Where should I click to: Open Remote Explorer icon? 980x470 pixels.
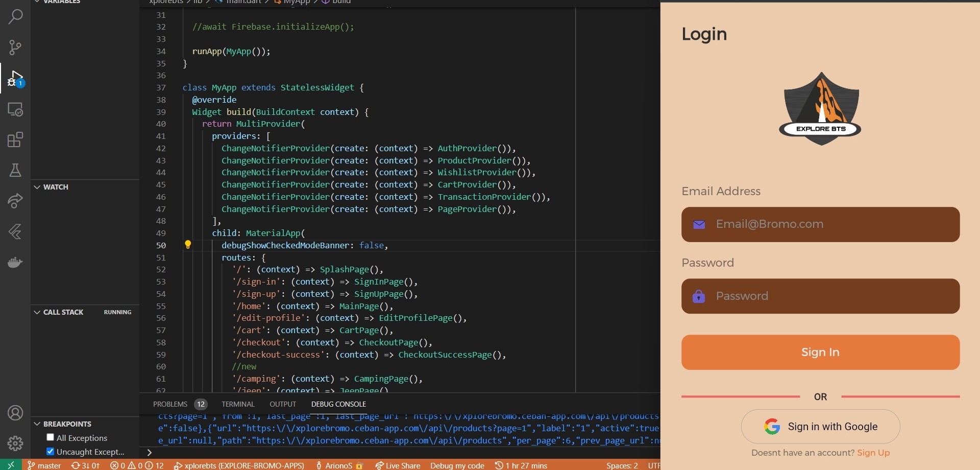pos(15,109)
